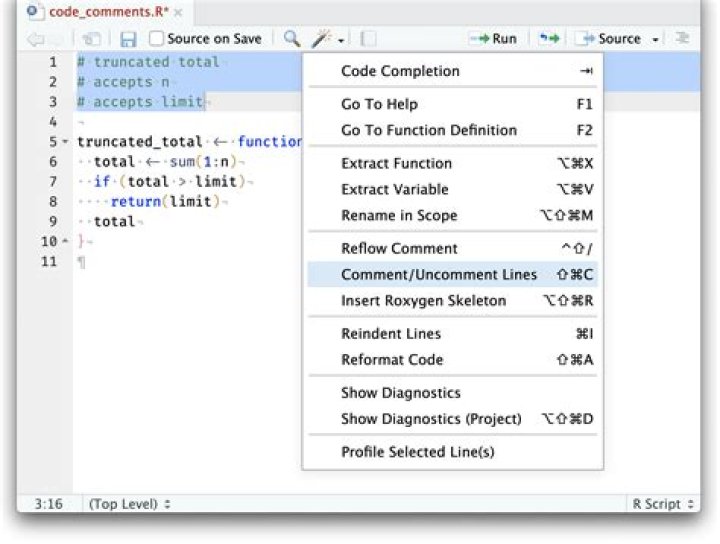
Task: Click the back navigation arrow icon
Action: click(x=35, y=39)
